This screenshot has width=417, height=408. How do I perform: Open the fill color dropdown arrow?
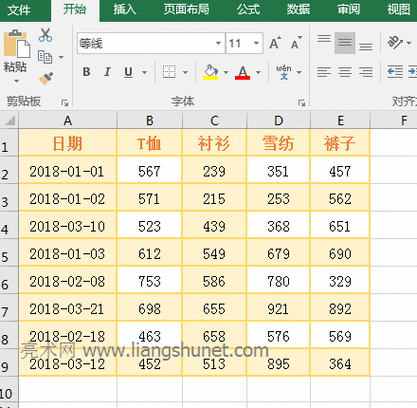[226, 72]
